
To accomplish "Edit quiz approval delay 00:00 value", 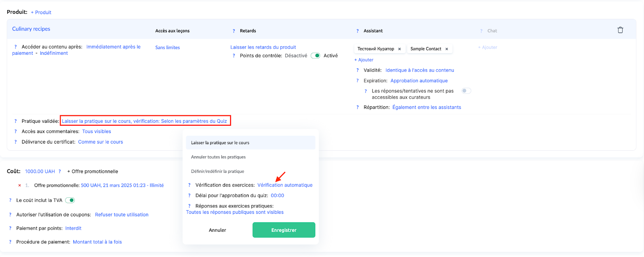I will [277, 196].
